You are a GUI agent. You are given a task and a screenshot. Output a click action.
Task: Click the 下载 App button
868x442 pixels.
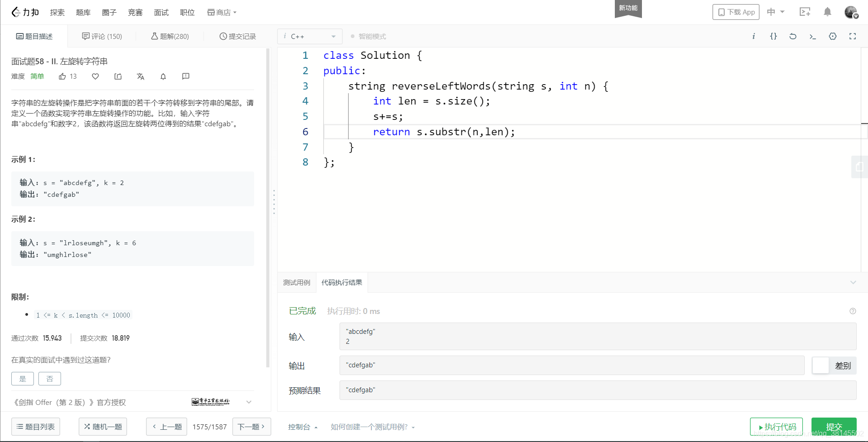point(736,12)
